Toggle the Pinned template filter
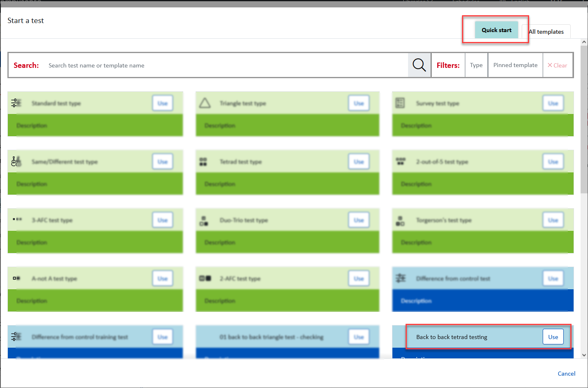The image size is (588, 388). (515, 65)
